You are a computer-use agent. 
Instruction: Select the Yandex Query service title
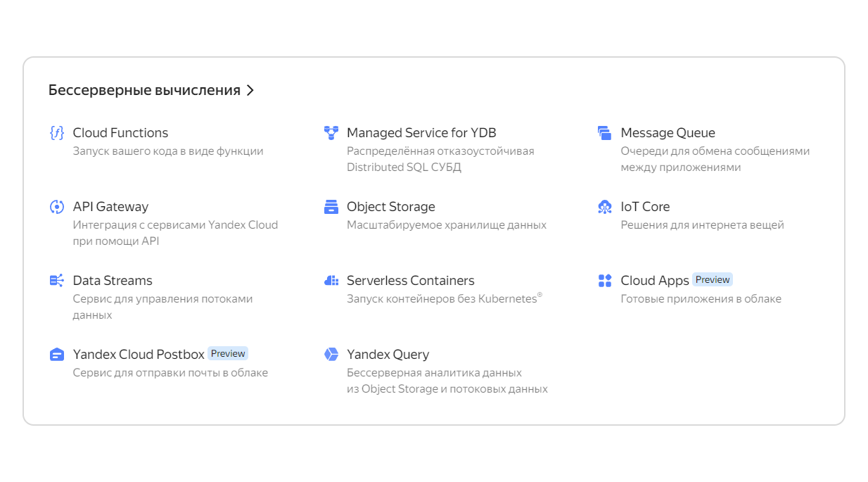[x=388, y=355]
